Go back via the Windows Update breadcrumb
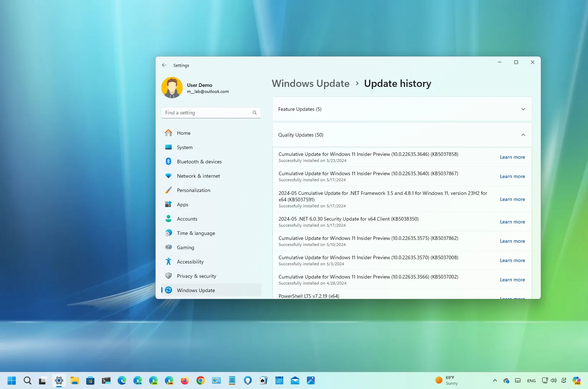588x389 pixels. pyautogui.click(x=310, y=83)
